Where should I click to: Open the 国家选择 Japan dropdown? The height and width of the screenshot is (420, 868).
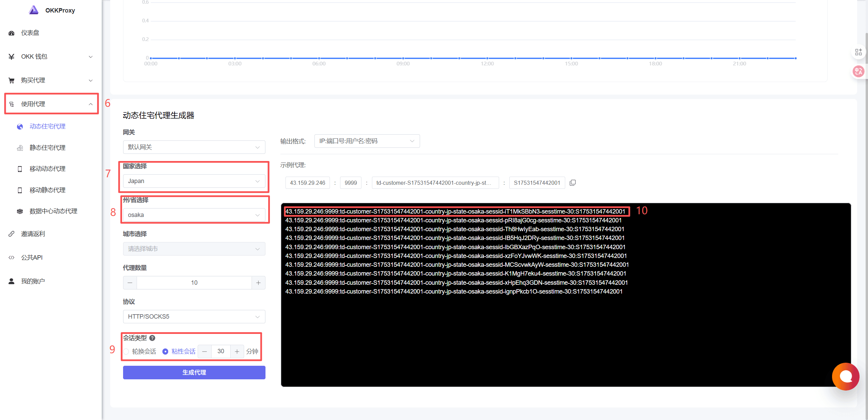point(194,181)
